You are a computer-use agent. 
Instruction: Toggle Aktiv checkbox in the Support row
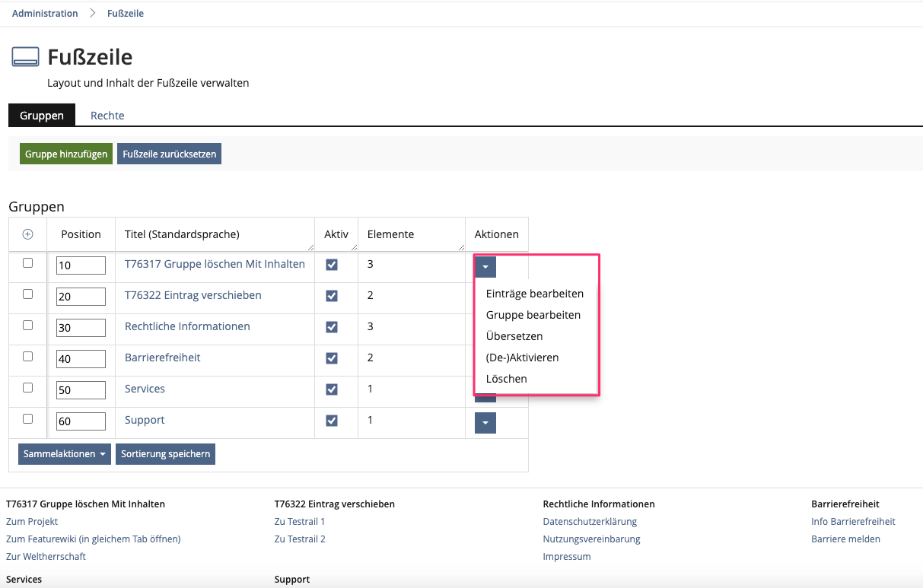332,421
